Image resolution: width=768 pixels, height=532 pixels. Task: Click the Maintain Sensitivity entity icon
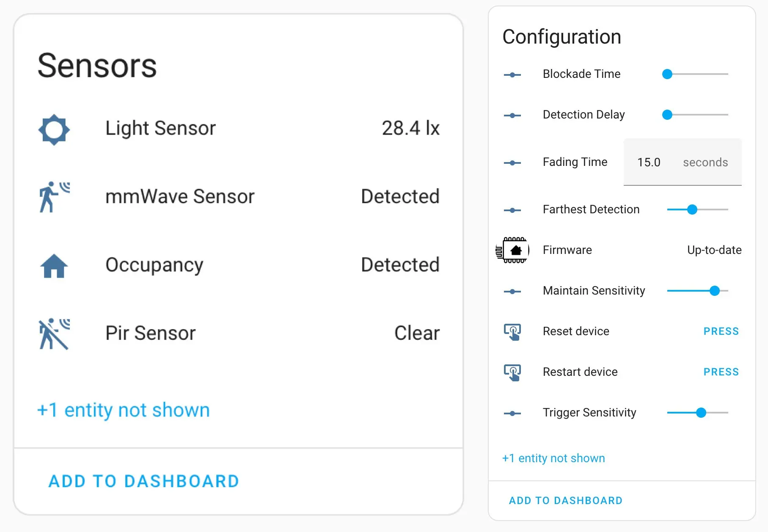[512, 291]
